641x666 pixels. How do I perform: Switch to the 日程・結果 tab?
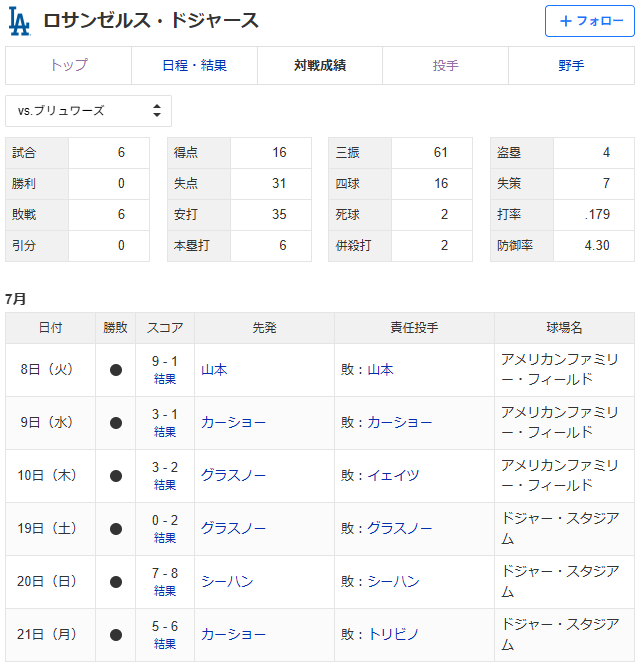point(194,66)
